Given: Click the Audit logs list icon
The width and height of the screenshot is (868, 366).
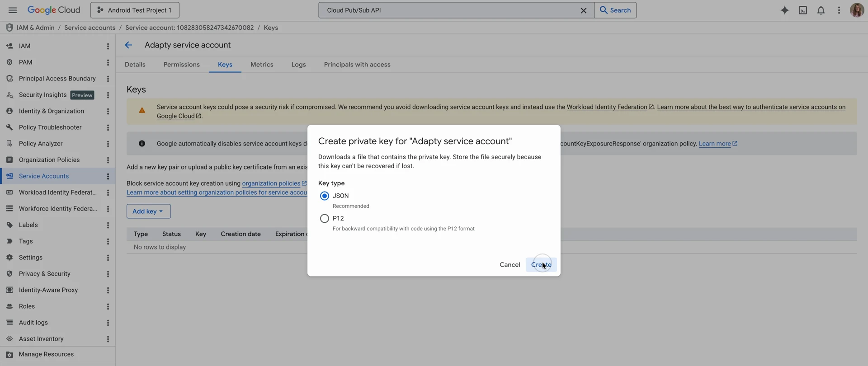Looking at the screenshot, I should click(x=9, y=323).
